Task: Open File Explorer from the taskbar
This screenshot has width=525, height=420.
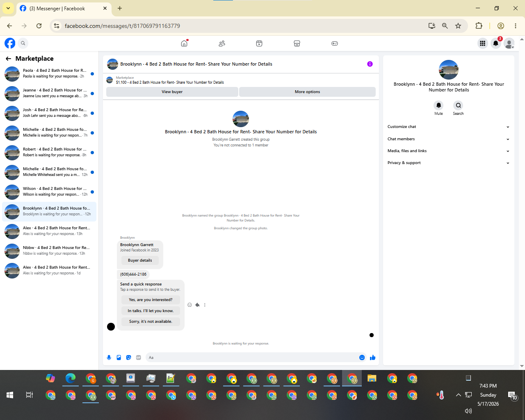Action: click(x=372, y=378)
